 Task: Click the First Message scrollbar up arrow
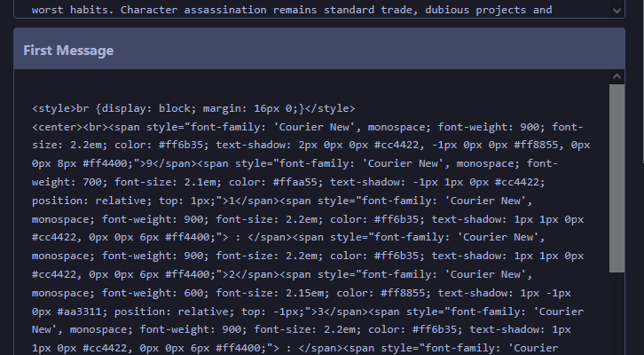pos(617,76)
